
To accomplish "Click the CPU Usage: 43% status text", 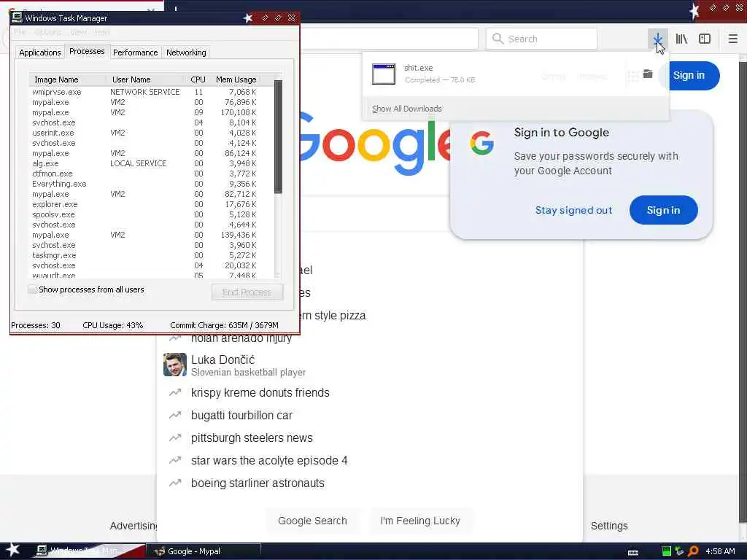I will tap(112, 325).
